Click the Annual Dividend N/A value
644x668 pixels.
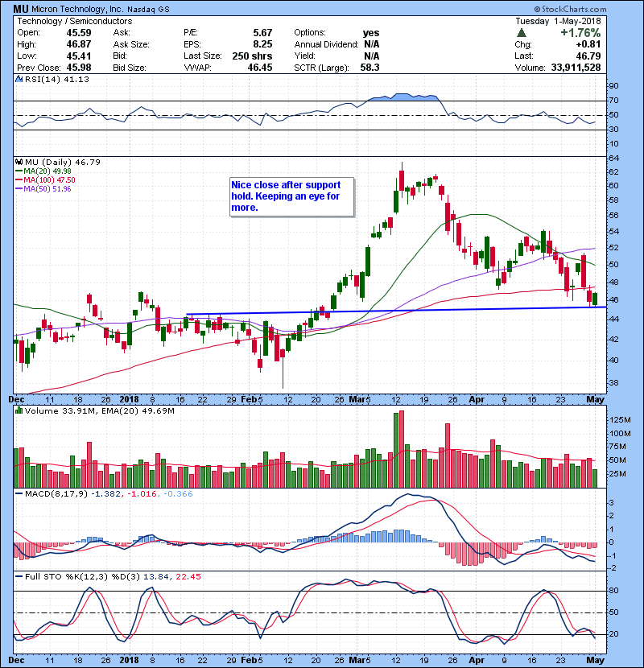tap(372, 44)
